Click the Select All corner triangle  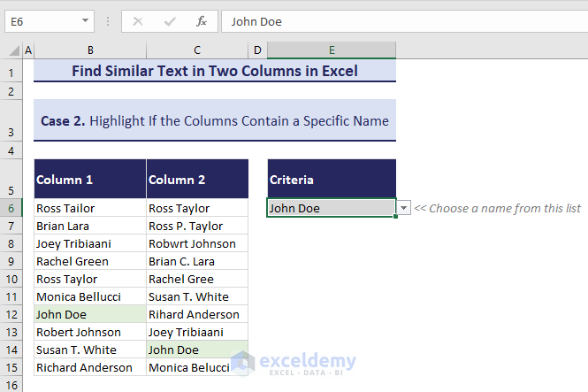pos(11,51)
